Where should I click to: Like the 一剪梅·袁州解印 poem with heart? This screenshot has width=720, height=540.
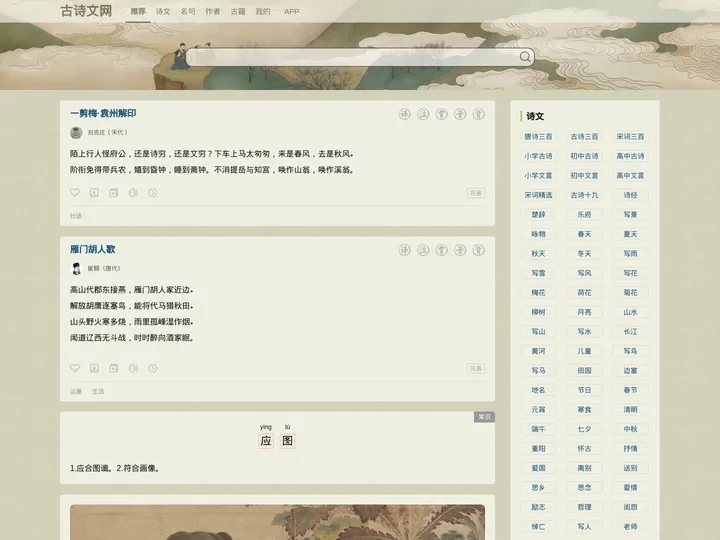tap(75, 192)
